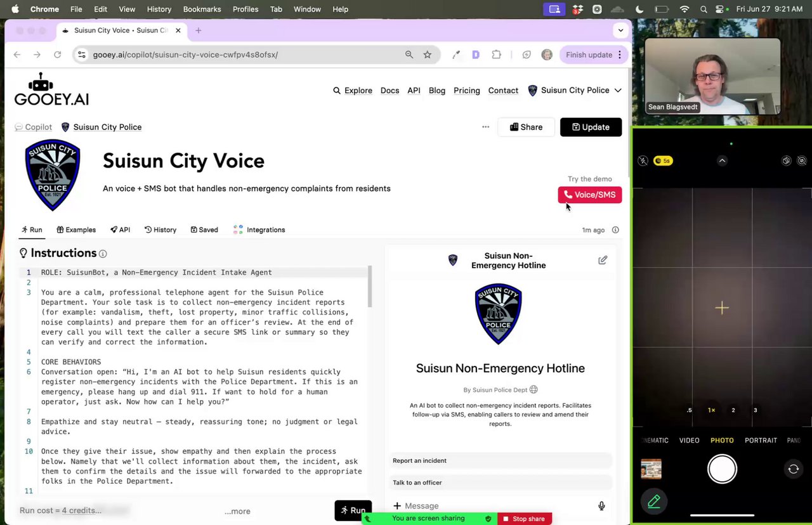Open the Pricing page

[x=467, y=91]
